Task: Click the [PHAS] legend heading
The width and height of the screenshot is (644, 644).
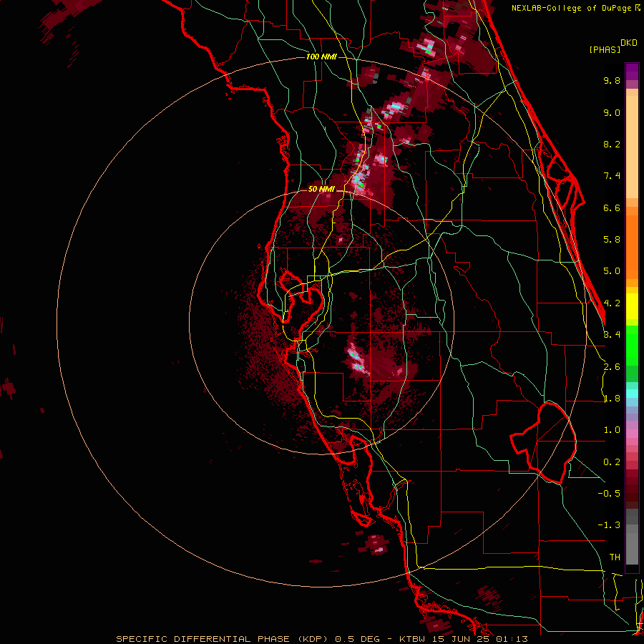Action: click(x=605, y=49)
